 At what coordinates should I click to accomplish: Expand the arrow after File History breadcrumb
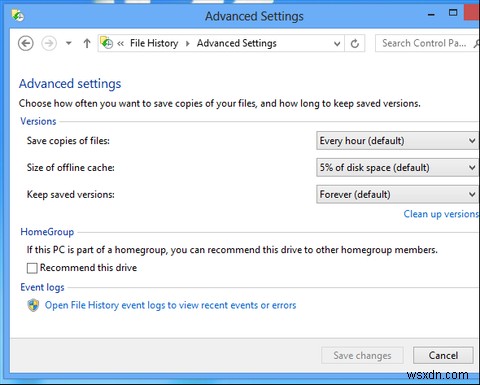(x=188, y=44)
